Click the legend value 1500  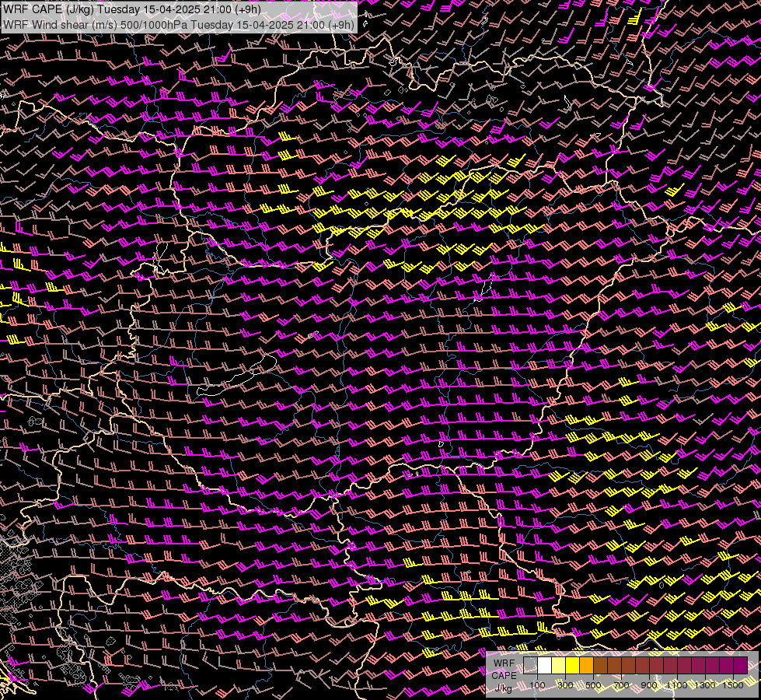pyautogui.click(x=733, y=685)
